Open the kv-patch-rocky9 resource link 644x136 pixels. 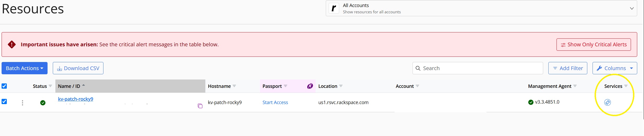click(x=76, y=99)
